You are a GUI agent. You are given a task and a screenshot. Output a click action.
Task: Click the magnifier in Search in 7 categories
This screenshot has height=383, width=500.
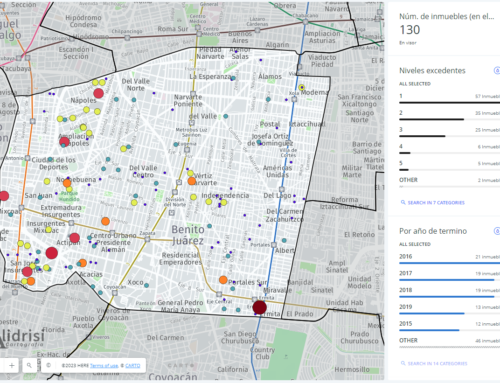[403, 202]
